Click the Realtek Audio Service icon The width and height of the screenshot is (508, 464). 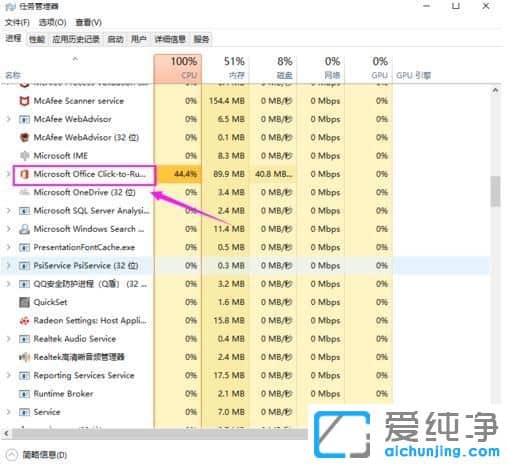pos(24,339)
